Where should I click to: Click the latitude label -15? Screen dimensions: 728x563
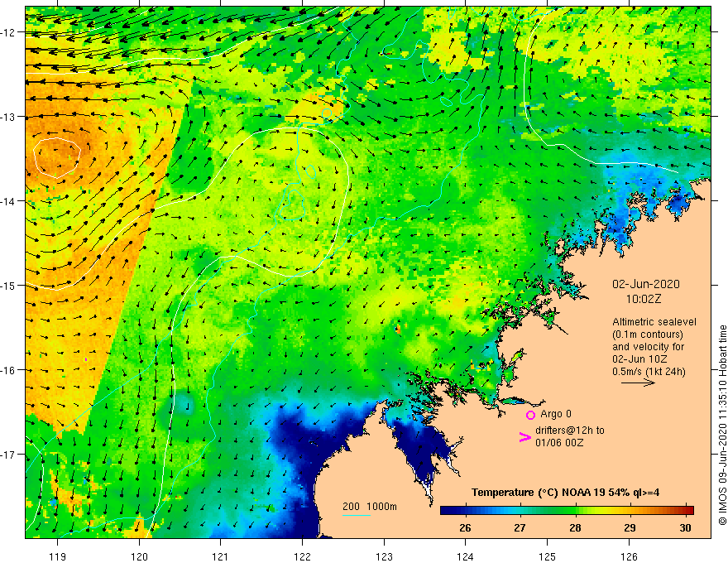(9, 286)
